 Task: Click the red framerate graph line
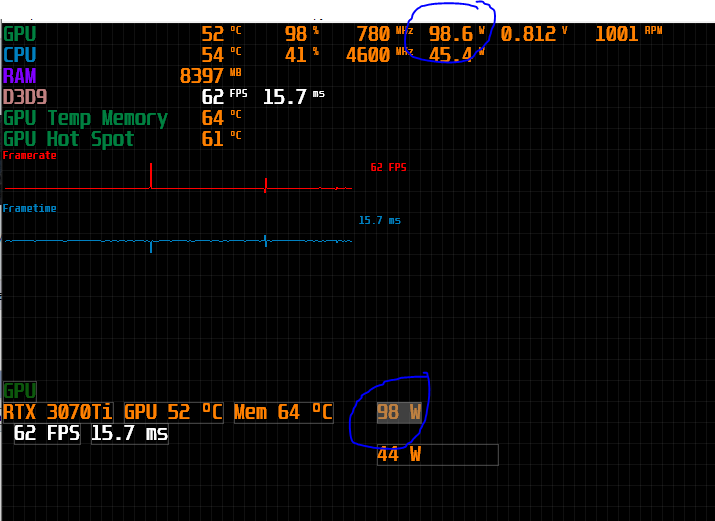[x=178, y=188]
